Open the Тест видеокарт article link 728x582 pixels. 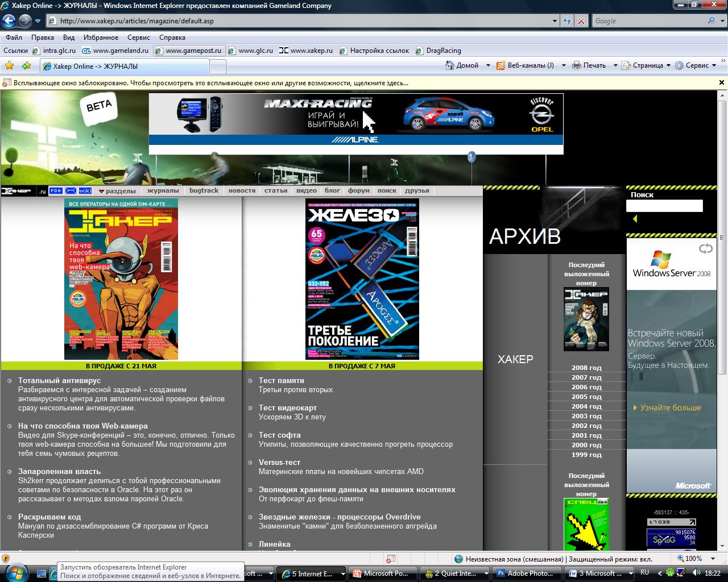click(288, 408)
